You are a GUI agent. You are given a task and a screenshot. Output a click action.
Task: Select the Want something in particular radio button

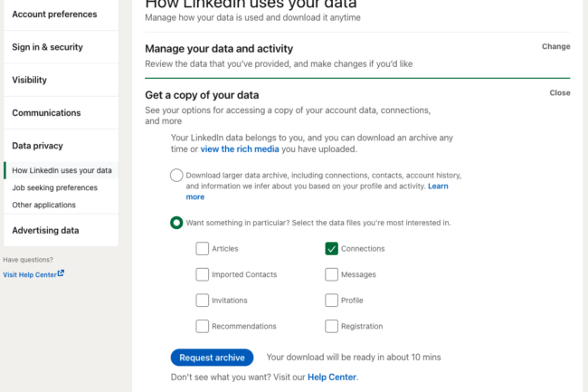click(x=176, y=223)
